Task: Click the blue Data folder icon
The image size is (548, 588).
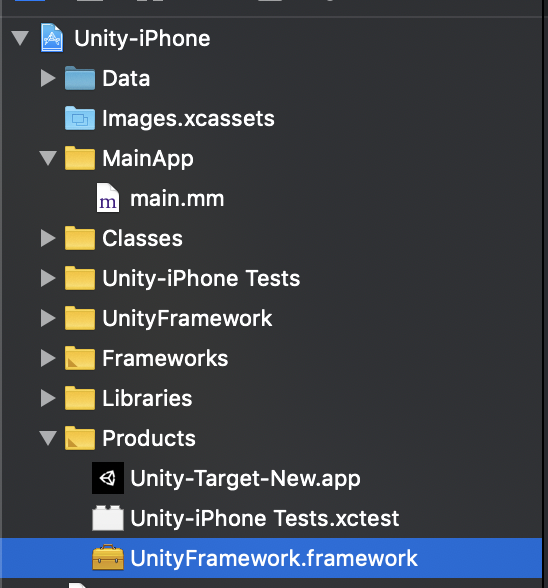Action: [x=80, y=78]
